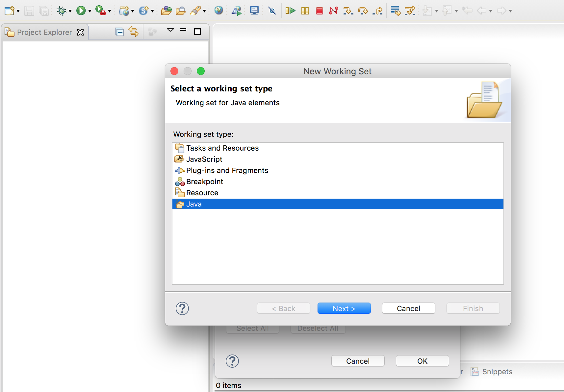Select Tasks and Resources working set type
This screenshot has height=392, width=564.
(338, 148)
